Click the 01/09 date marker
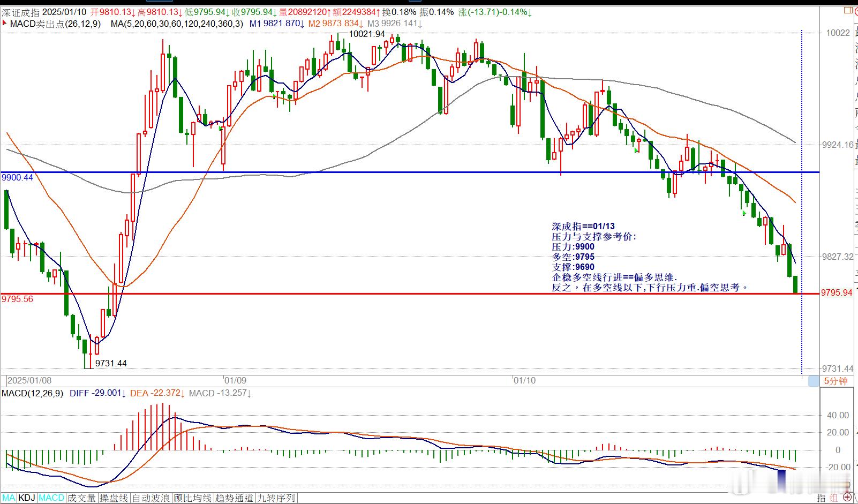The width and height of the screenshot is (858, 504). 235,380
